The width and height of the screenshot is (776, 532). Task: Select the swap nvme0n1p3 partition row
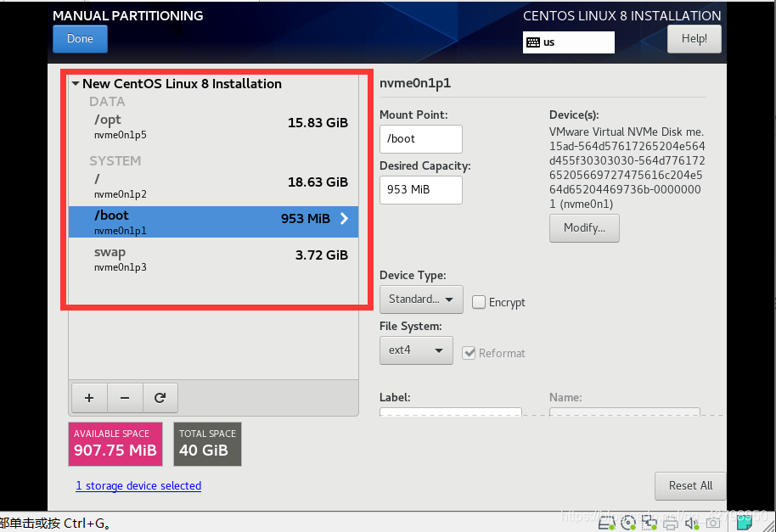213,259
